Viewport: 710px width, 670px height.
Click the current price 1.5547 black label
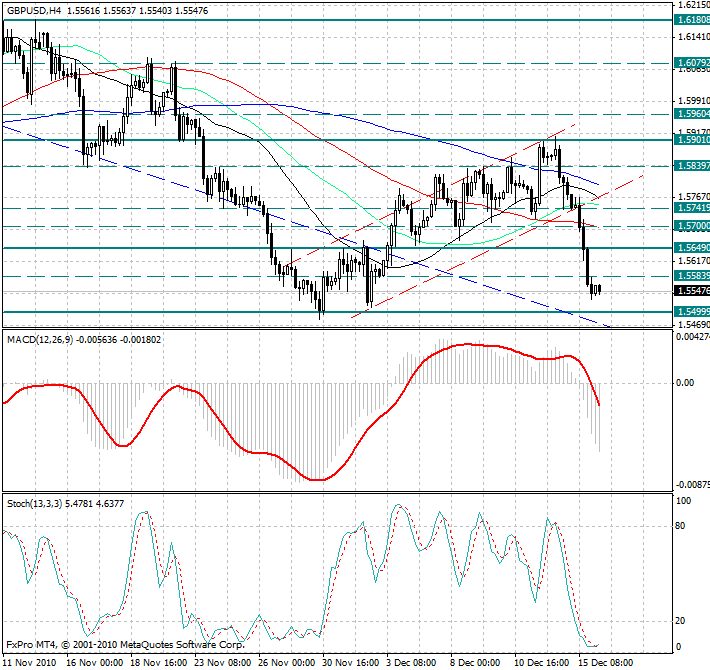692,291
